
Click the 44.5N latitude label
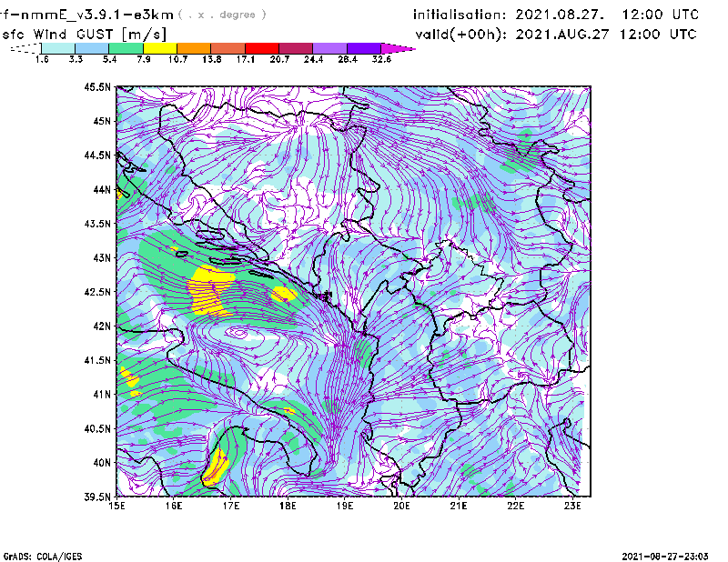click(98, 155)
